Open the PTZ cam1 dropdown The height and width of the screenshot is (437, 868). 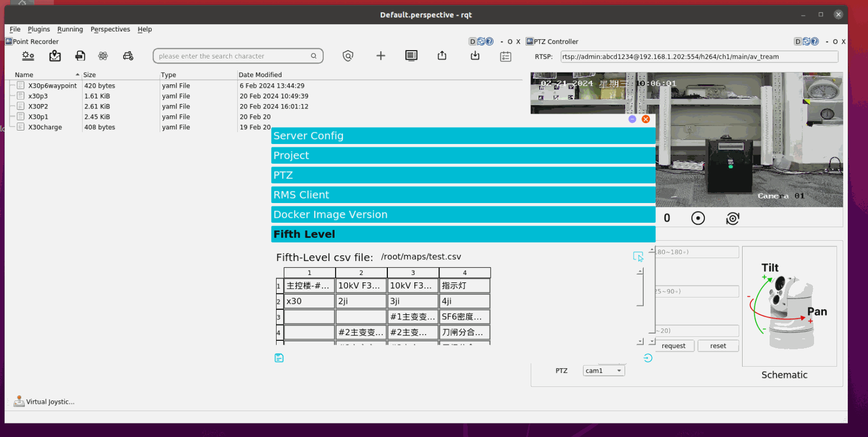coord(604,371)
